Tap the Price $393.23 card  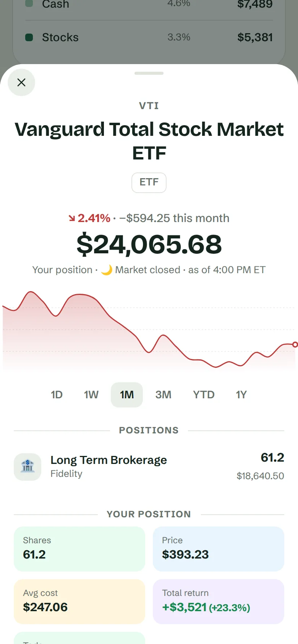pyautogui.click(x=219, y=549)
